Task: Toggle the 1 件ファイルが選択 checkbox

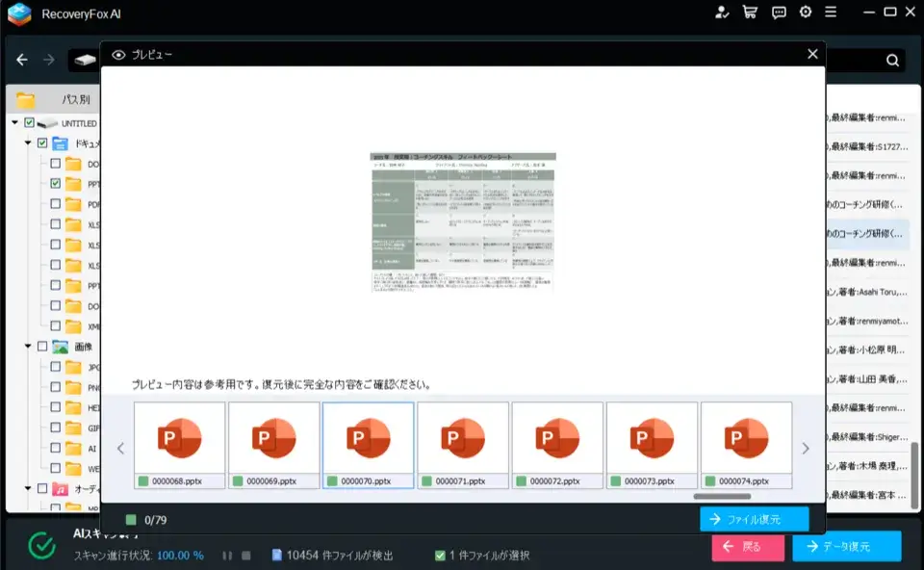Action: (440, 556)
